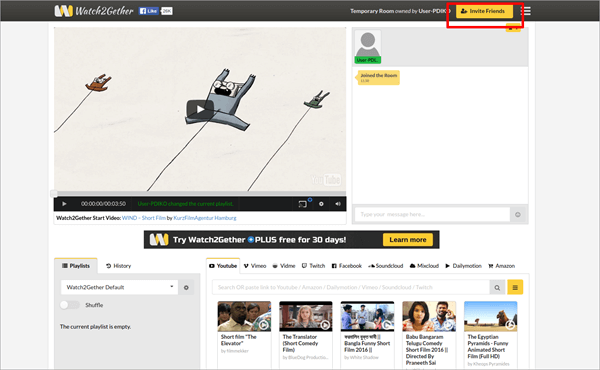
Task: Click the Facebook Like button
Action: [x=148, y=11]
